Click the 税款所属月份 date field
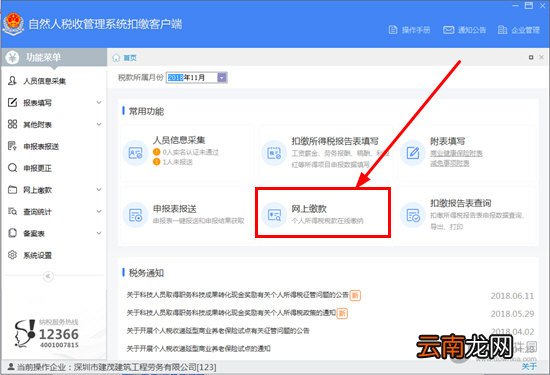The image size is (550, 375). click(x=196, y=78)
